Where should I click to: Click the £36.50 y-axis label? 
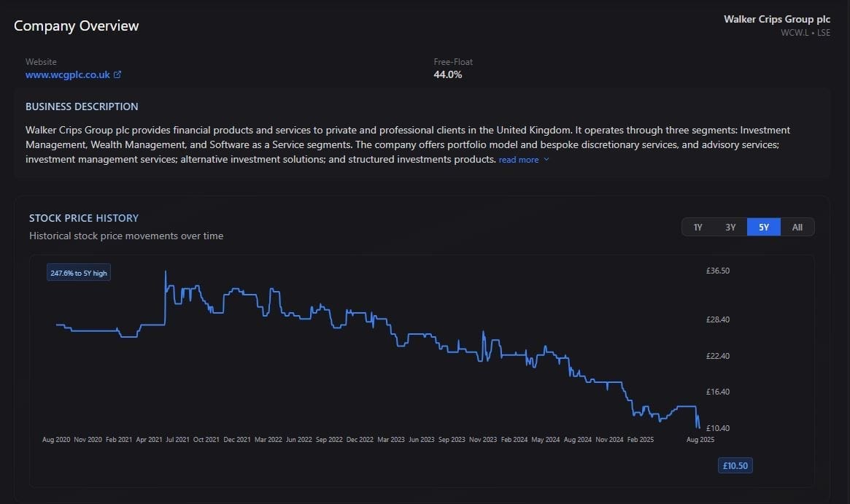pyautogui.click(x=718, y=271)
